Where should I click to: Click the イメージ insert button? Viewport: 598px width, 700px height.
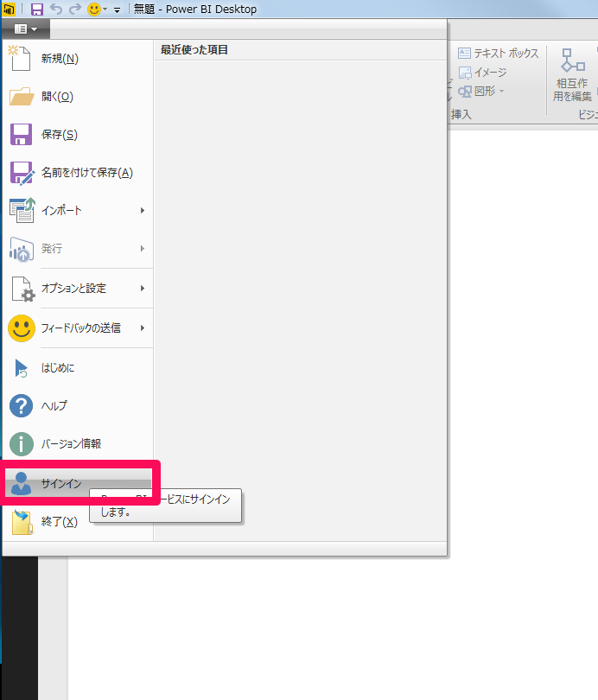coord(483,73)
